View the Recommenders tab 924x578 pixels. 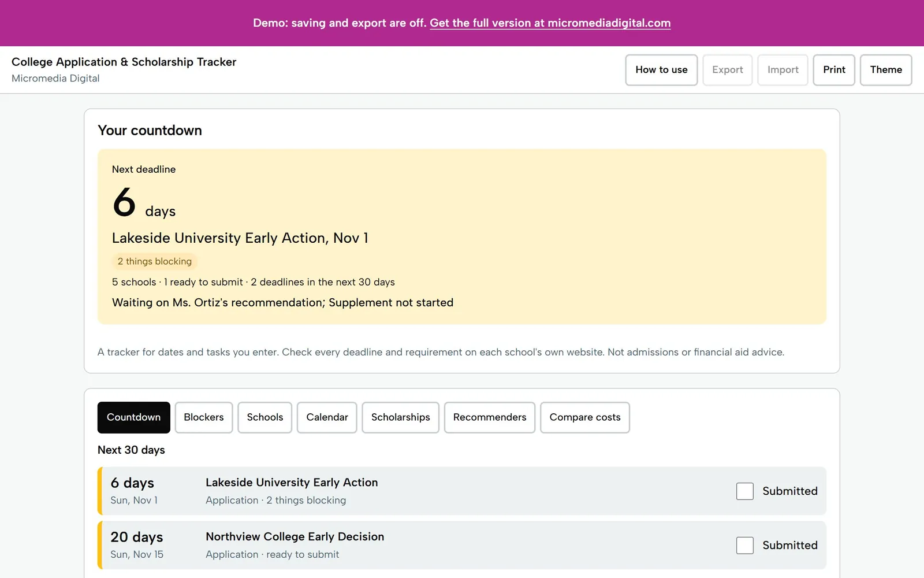tap(490, 417)
